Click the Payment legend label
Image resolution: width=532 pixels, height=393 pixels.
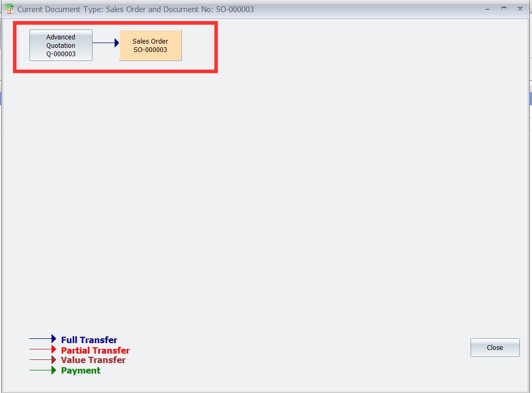coord(80,370)
